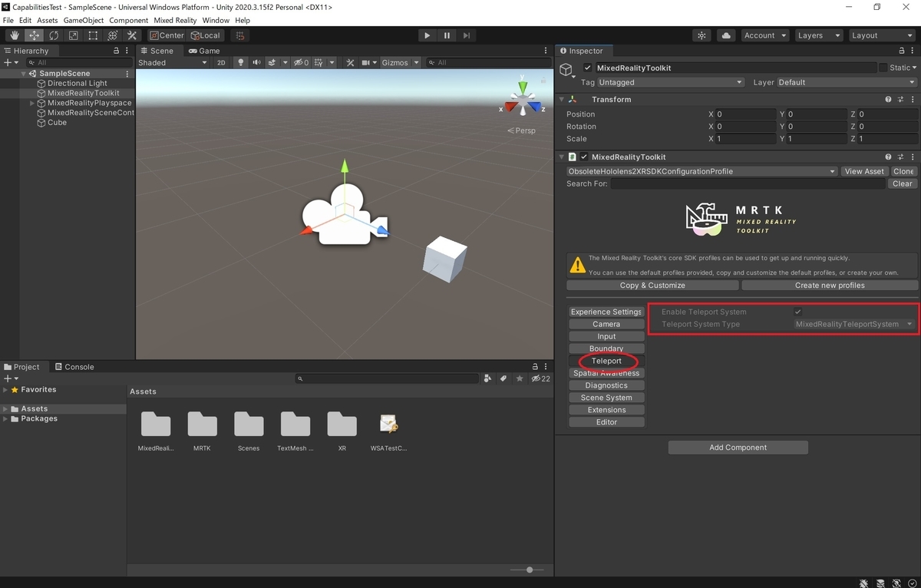Open the Account dropdown
The height and width of the screenshot is (588, 921).
(x=765, y=35)
